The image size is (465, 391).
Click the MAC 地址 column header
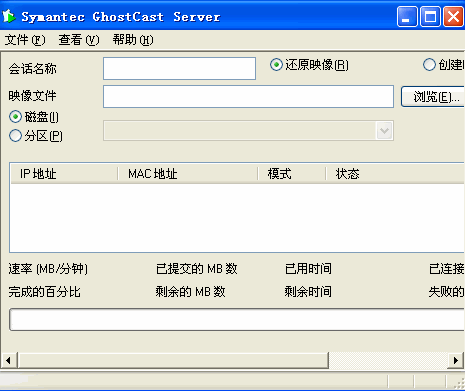point(188,174)
